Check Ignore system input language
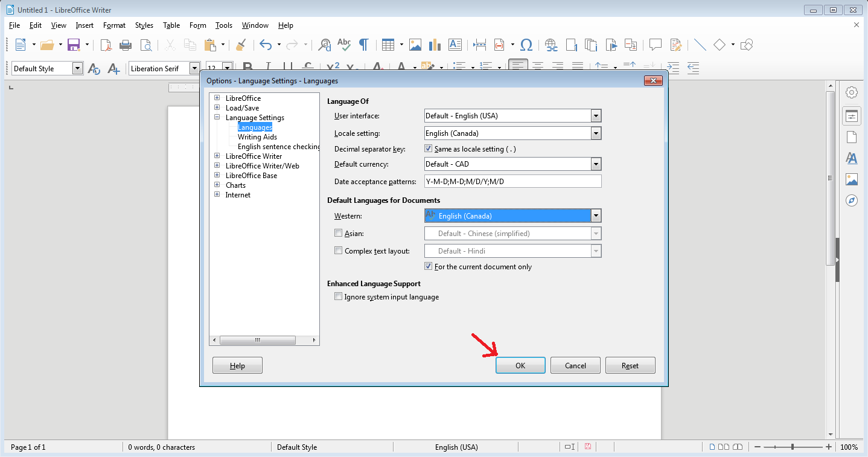 [338, 297]
